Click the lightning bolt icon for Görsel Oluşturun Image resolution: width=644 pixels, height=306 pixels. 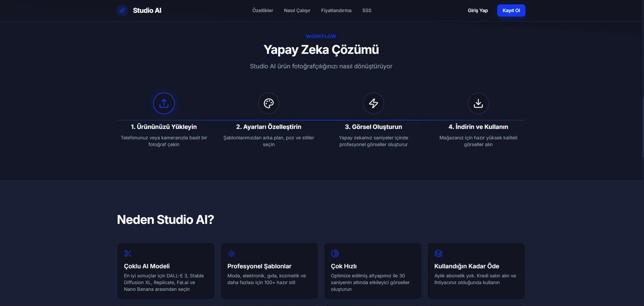coord(374,103)
